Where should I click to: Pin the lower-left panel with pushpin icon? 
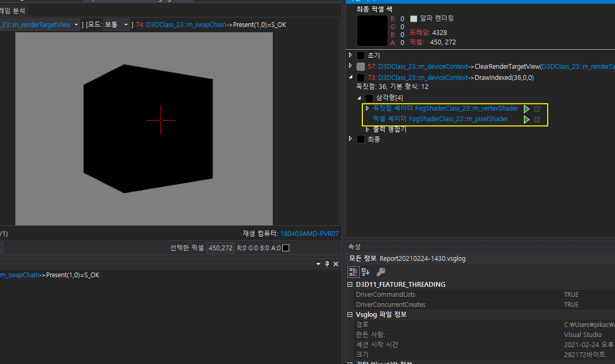(327, 264)
